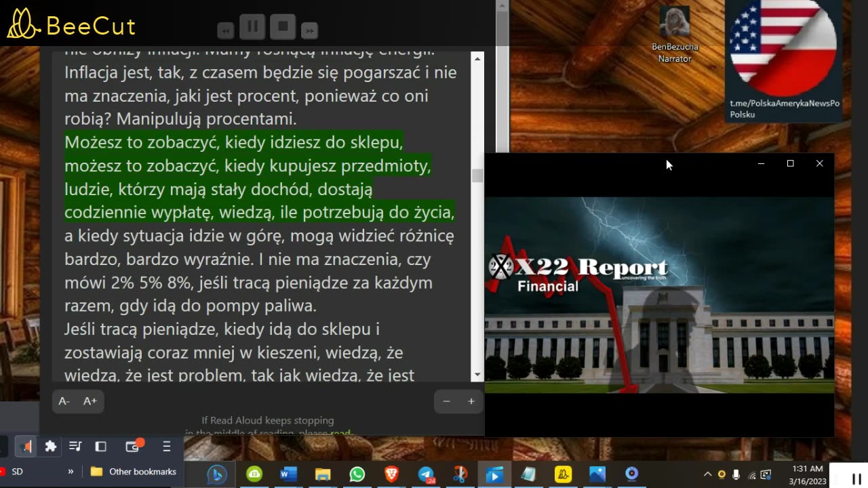Click the line "Jeśli tracą pieniądze, kiedy idą do sklepu i"

pos(222,329)
